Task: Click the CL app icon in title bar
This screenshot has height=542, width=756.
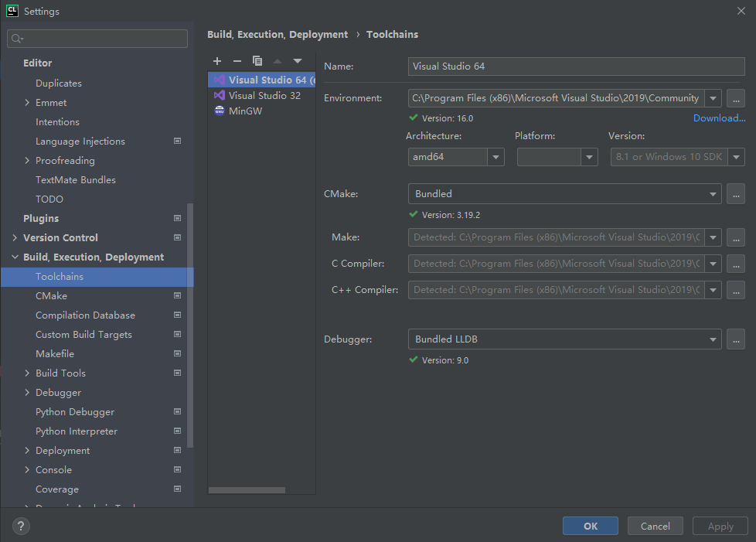Action: 12,11
